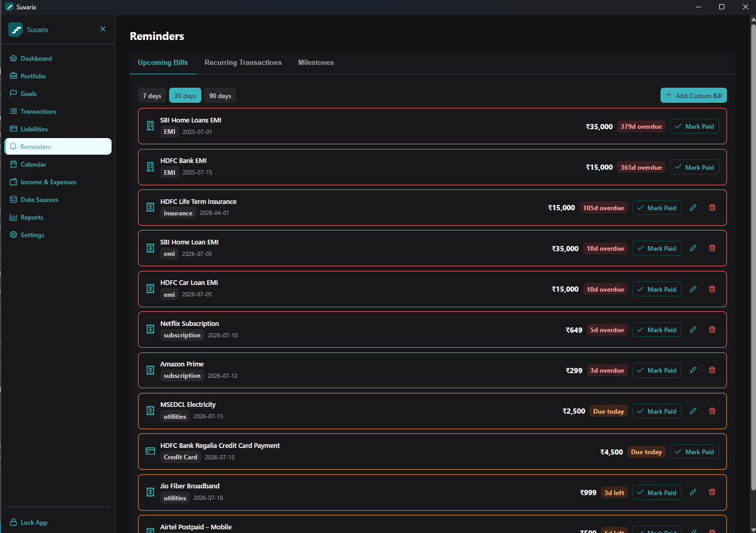756x533 pixels.
Task: Switch to the Recurring Transactions tab
Action: (243, 62)
